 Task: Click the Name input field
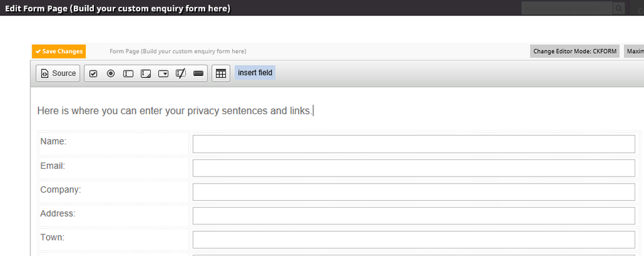pyautogui.click(x=414, y=144)
